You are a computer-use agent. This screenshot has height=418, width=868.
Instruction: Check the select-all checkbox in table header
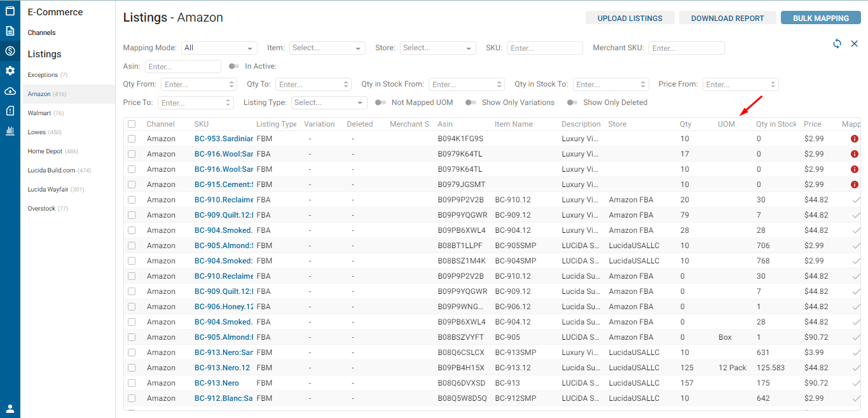coord(132,124)
